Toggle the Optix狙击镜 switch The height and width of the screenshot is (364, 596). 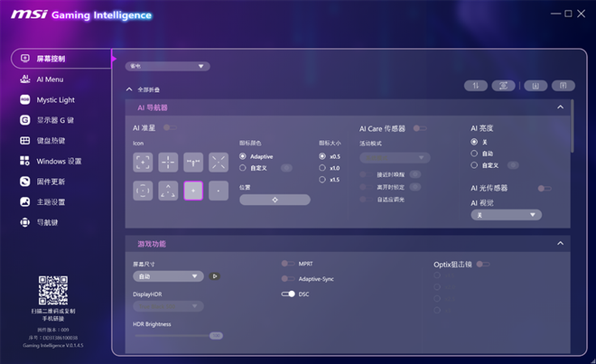[x=483, y=264]
